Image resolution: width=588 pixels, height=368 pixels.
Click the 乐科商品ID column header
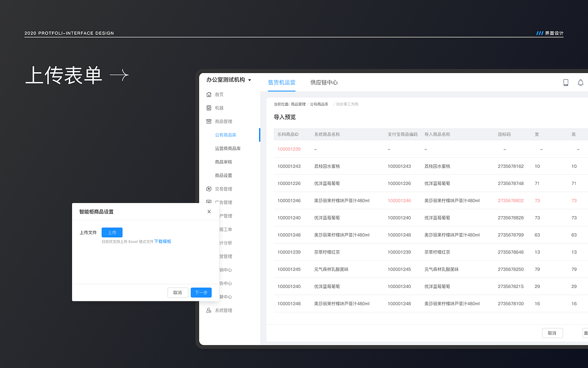288,134
